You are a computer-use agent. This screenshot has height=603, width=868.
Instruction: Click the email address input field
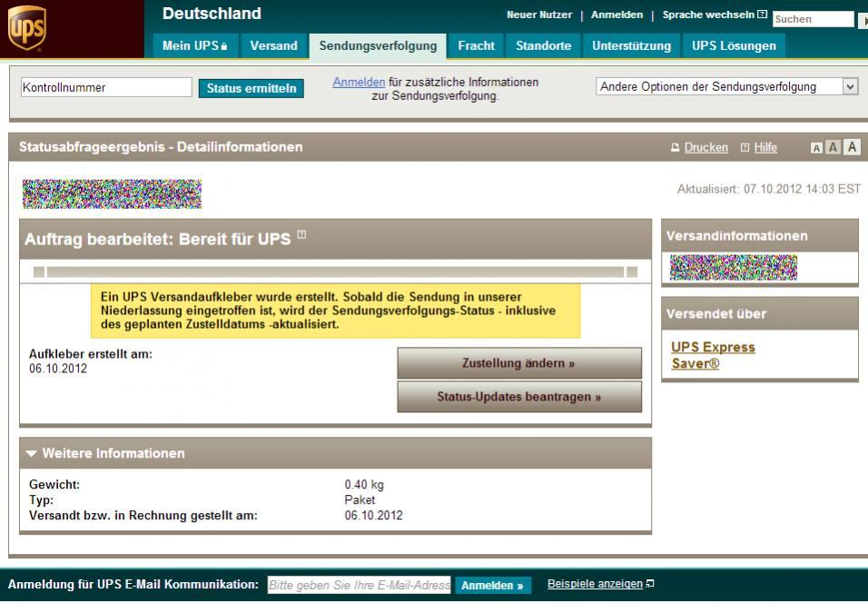[360, 585]
